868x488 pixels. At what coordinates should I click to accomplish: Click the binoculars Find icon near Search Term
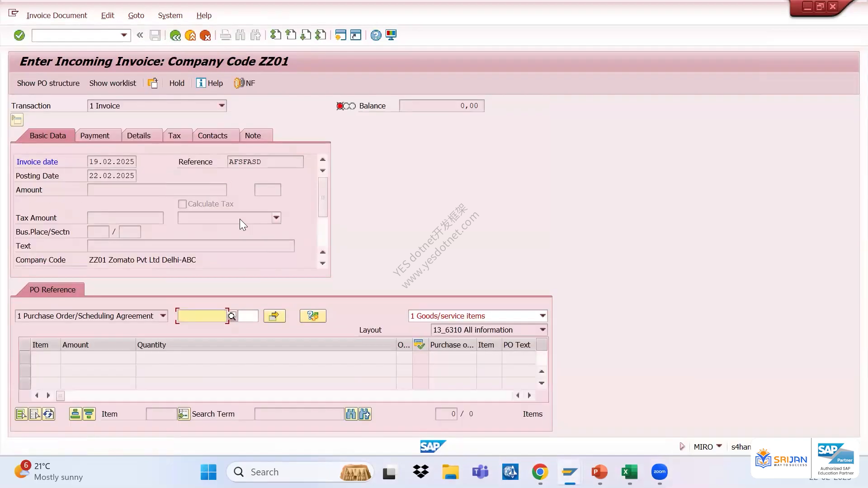pyautogui.click(x=351, y=414)
